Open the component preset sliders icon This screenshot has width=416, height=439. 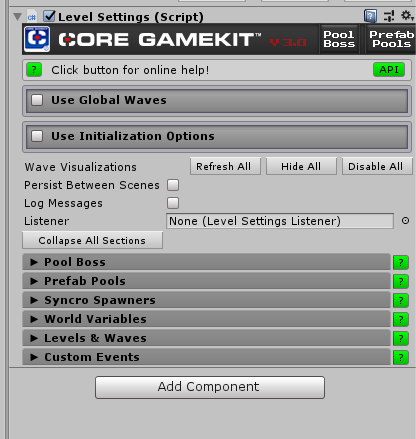click(x=389, y=16)
